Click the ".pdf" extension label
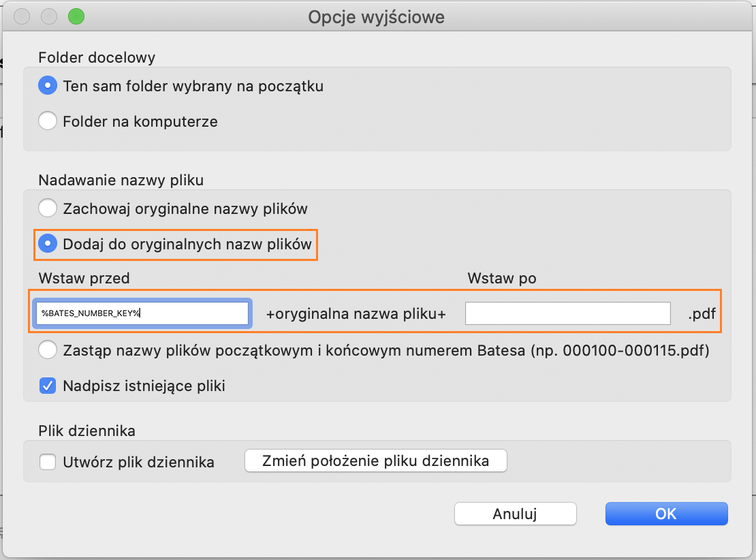This screenshot has height=560, width=756. (702, 314)
